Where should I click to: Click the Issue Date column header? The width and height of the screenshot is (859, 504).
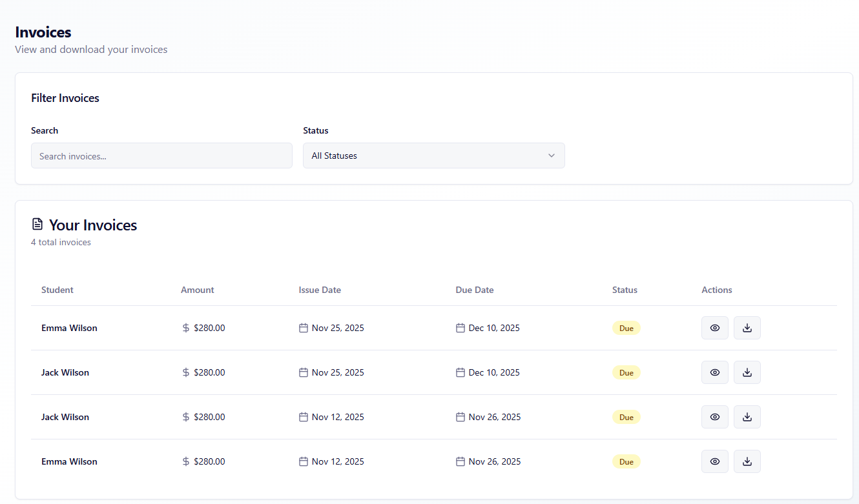(320, 290)
